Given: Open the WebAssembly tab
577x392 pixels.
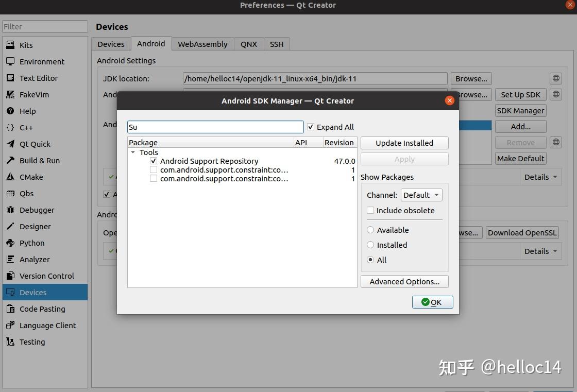Looking at the screenshot, I should [202, 44].
